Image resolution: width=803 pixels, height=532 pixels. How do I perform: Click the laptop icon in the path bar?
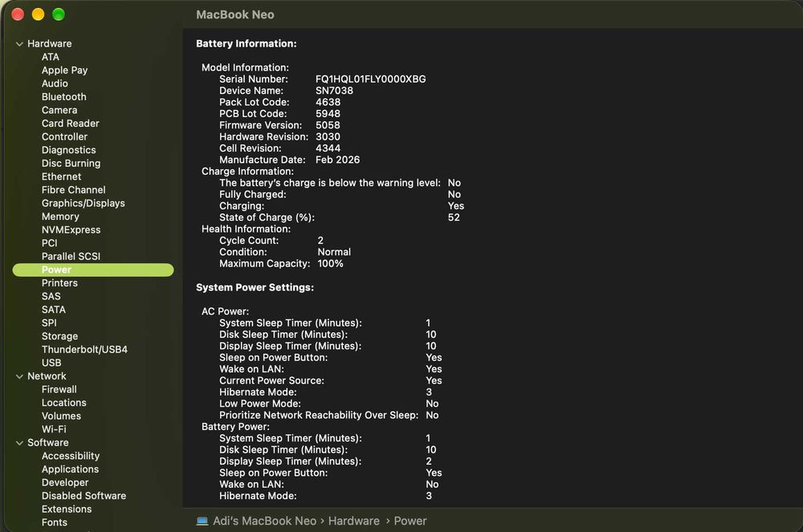[x=202, y=522]
